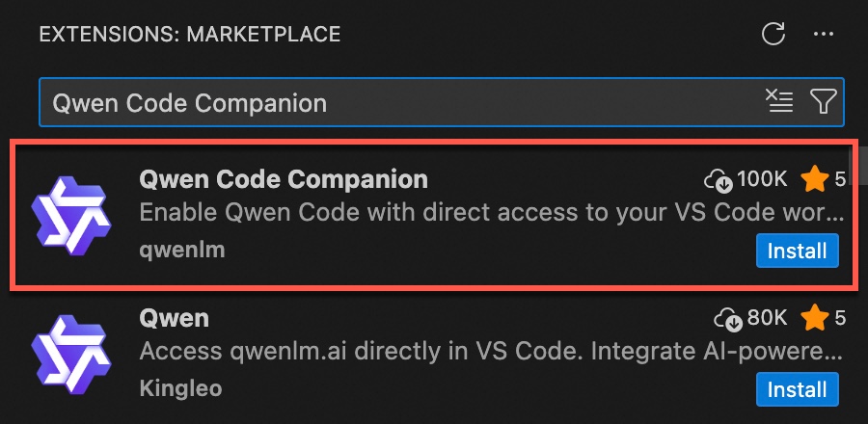Click the 80K download cloud icon
868x424 pixels.
point(725,318)
